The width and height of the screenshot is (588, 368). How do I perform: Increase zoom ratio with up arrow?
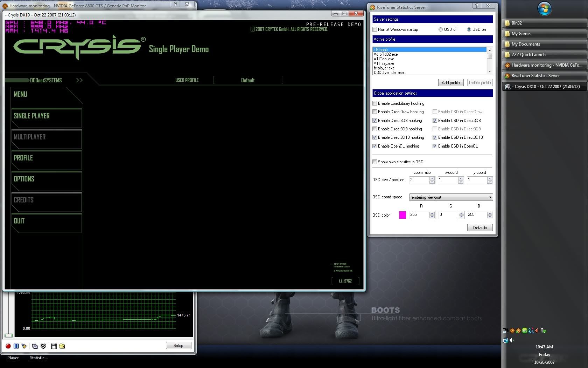pyautogui.click(x=432, y=178)
